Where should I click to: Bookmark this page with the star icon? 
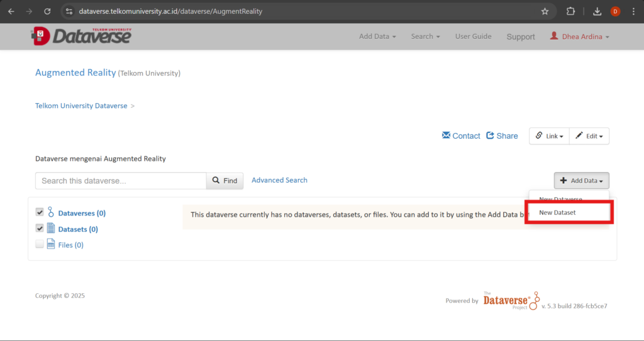(545, 11)
